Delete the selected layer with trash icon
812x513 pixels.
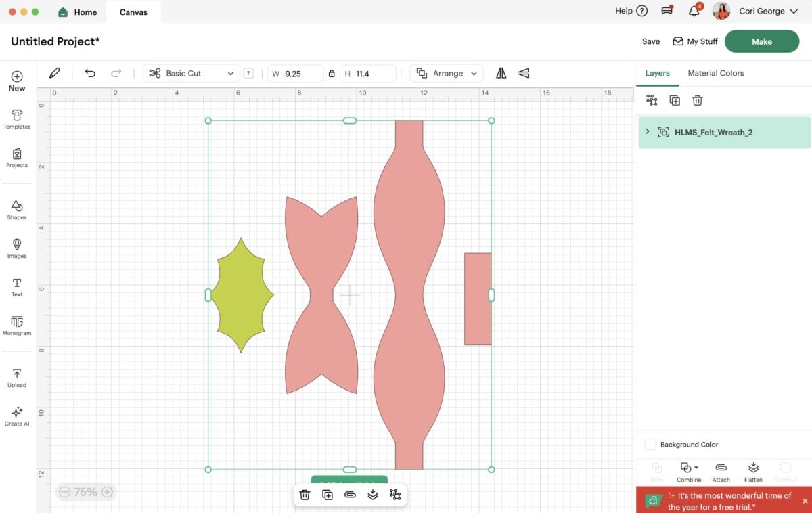[697, 99]
